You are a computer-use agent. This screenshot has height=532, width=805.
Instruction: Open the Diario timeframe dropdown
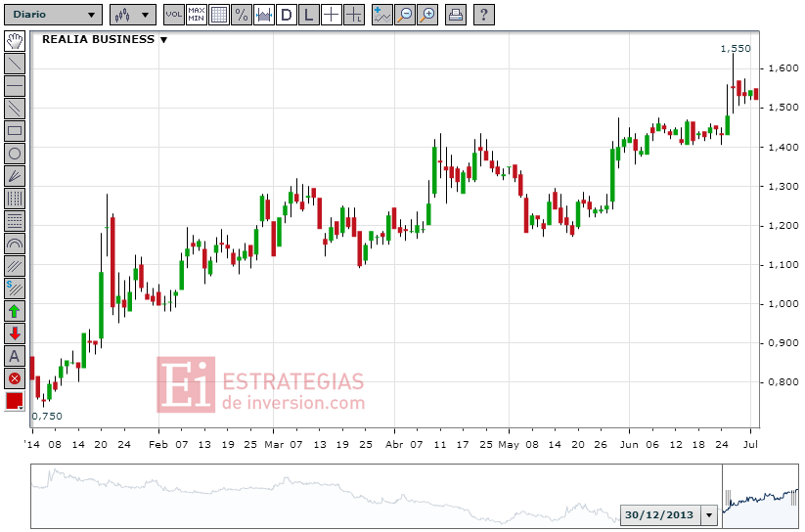[x=53, y=15]
